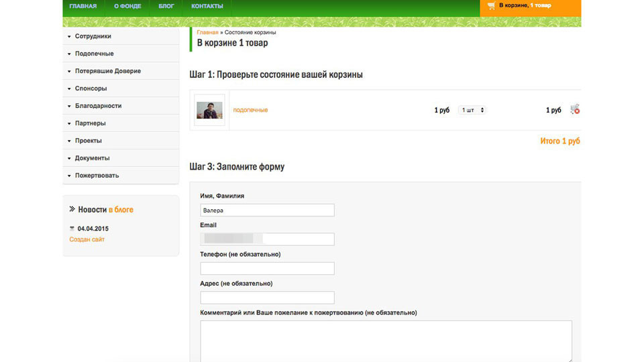Open the КОНТАКТЫ page
644x362 pixels.
(207, 6)
